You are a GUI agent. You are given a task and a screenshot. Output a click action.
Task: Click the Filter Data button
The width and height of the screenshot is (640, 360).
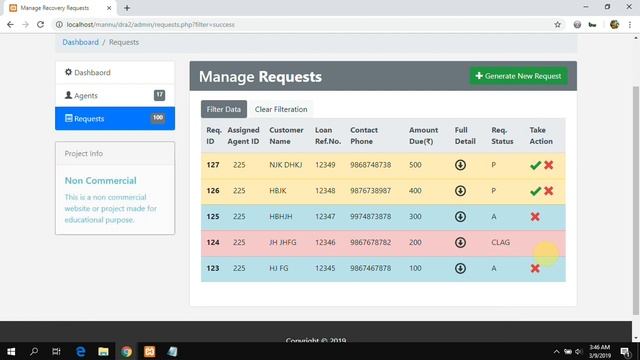pyautogui.click(x=224, y=109)
